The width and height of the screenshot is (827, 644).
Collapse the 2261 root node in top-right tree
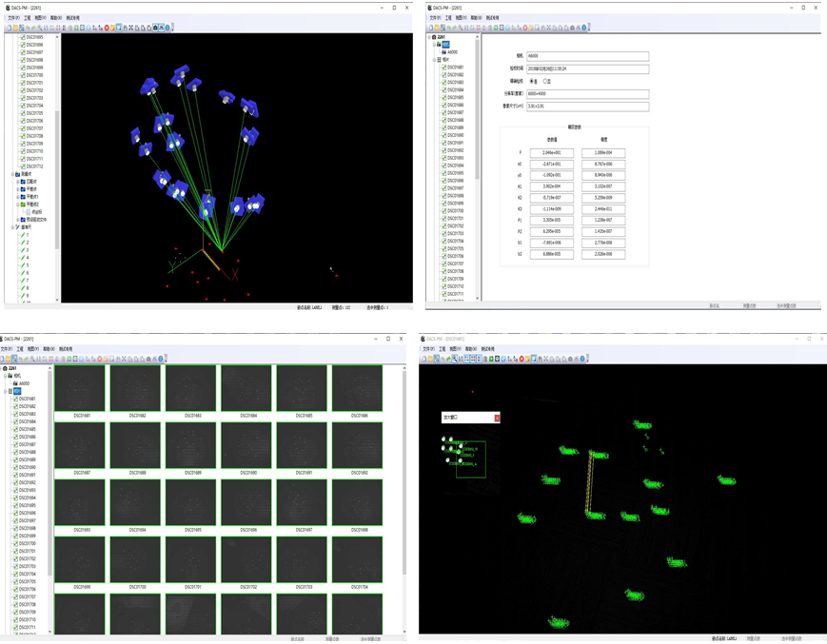coord(429,37)
